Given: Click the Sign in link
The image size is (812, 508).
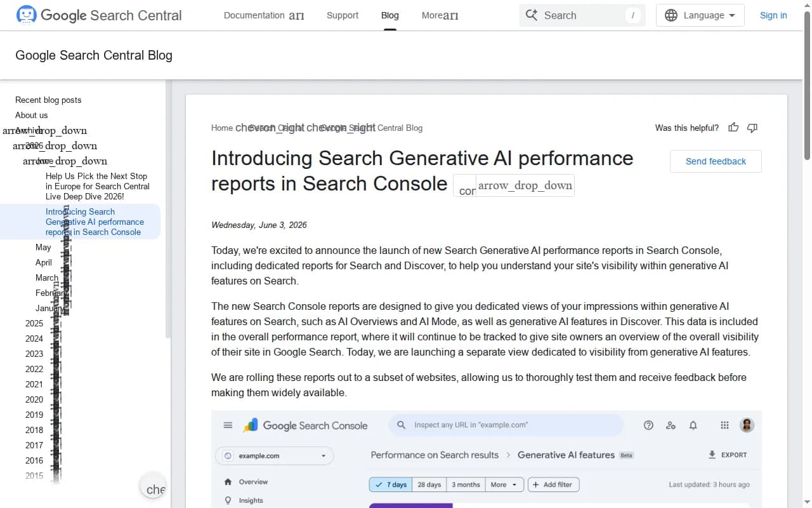Looking at the screenshot, I should point(773,15).
